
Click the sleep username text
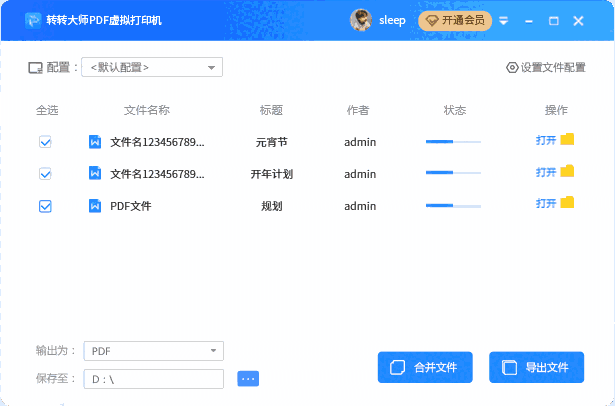(392, 20)
